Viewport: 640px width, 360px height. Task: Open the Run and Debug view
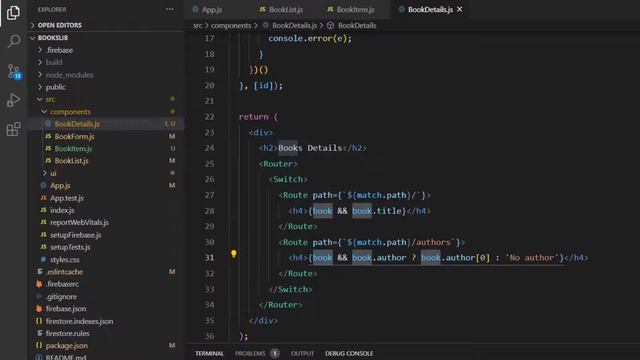pyautogui.click(x=13, y=100)
